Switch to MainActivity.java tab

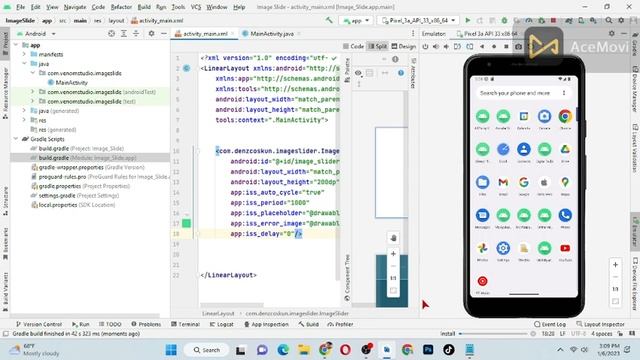(271, 33)
